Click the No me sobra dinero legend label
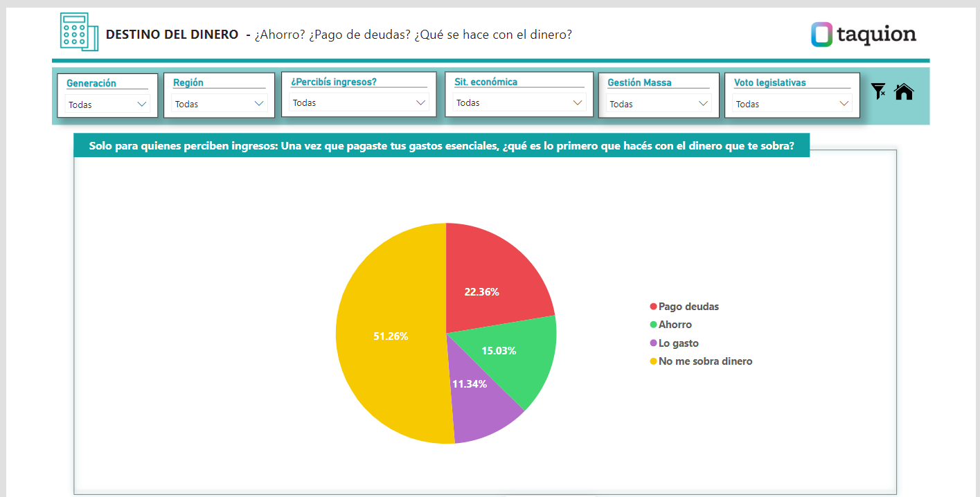The image size is (980, 497). tap(705, 361)
